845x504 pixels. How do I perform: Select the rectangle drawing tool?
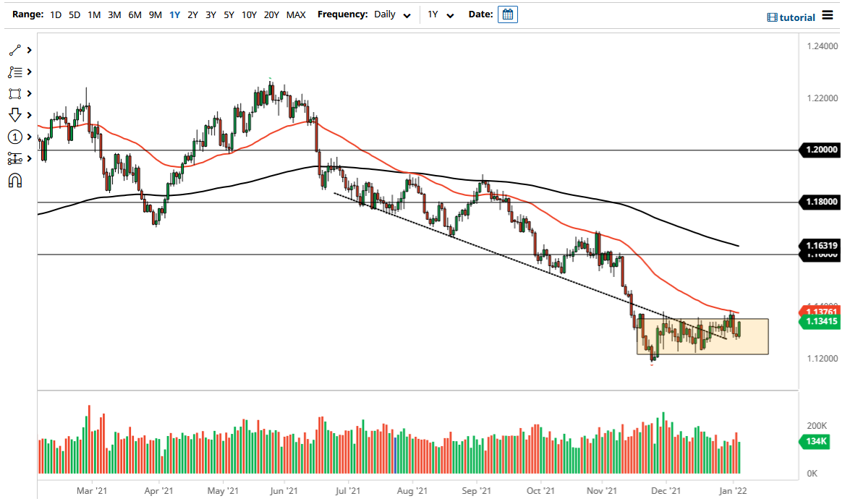16,93
